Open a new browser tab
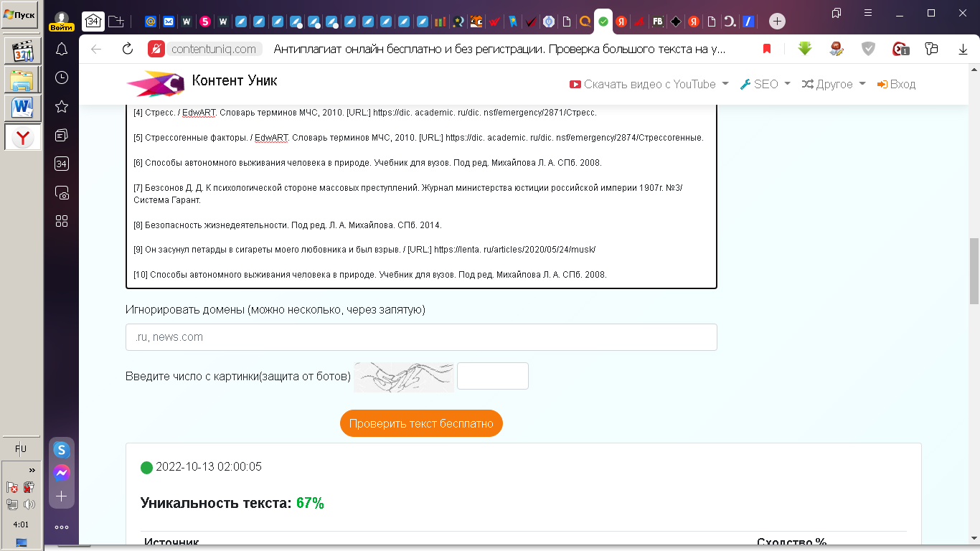Image resolution: width=980 pixels, height=551 pixels. [778, 22]
